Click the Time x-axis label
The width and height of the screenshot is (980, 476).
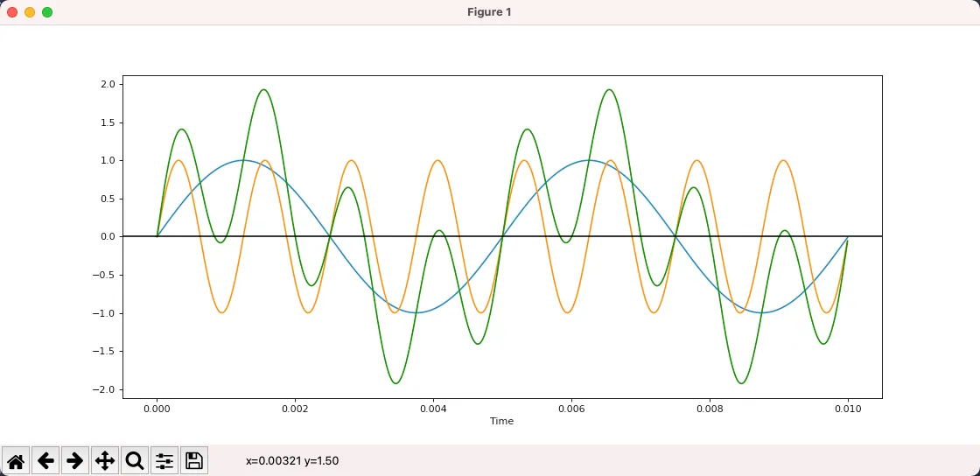coord(501,422)
